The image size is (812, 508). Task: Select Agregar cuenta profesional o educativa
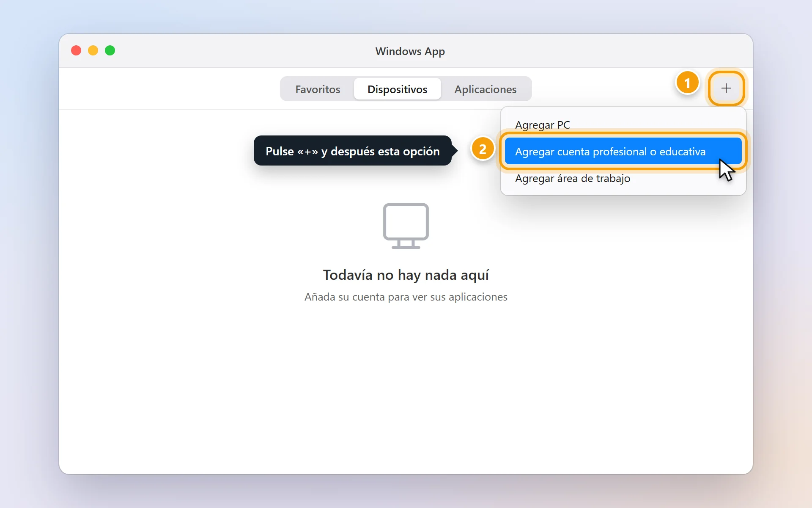tap(623, 151)
